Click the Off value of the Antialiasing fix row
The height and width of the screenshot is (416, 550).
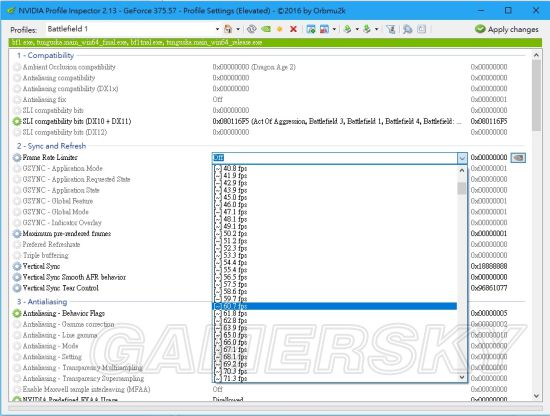pos(217,100)
